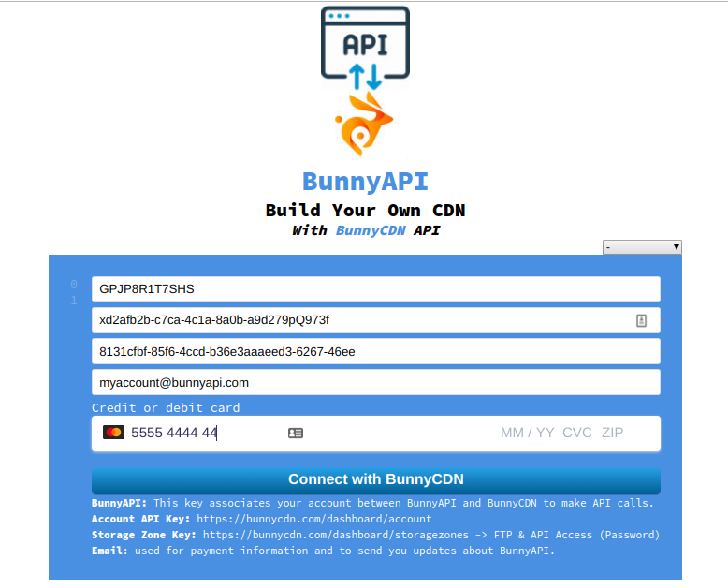Click the 'Build Your Own CDN' heading
Viewport: 728px width, 588px height.
pyautogui.click(x=365, y=211)
